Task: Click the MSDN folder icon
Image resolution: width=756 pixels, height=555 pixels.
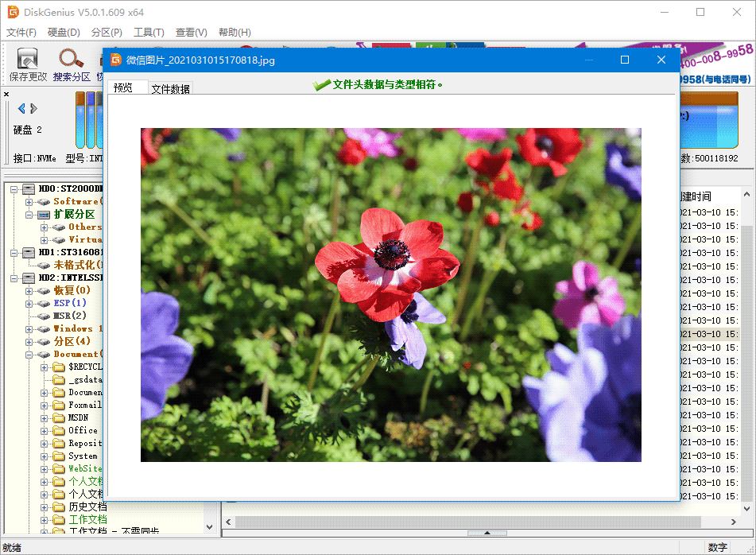Action: pyautogui.click(x=59, y=417)
